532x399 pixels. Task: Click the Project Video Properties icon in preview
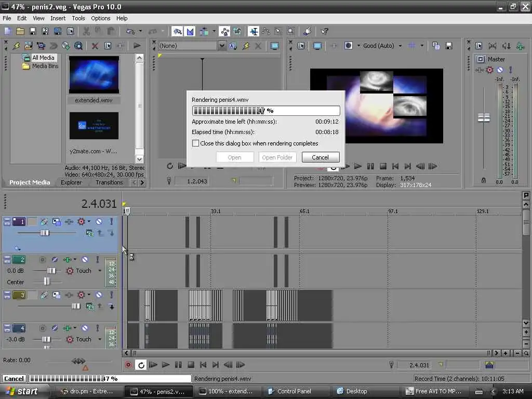[x=301, y=46]
